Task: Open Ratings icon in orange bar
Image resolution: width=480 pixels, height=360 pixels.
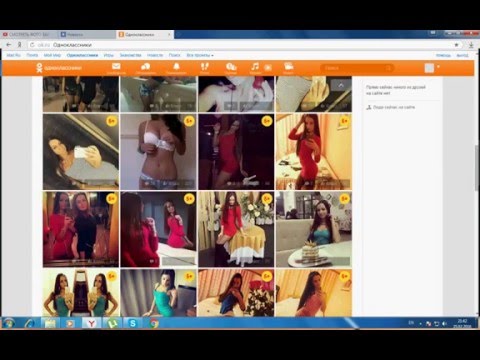Action: tap(231, 67)
